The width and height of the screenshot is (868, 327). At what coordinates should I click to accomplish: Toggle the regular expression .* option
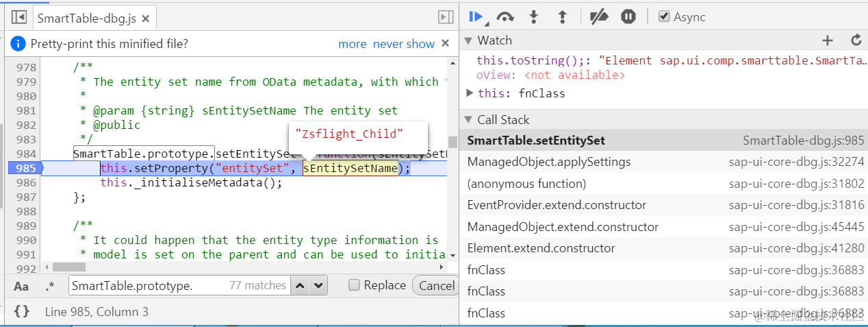point(50,286)
